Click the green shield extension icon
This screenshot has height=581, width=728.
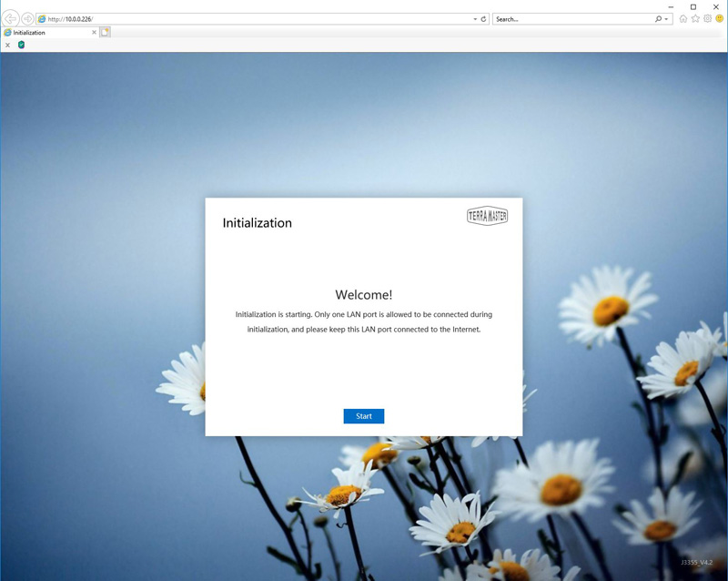coord(21,45)
